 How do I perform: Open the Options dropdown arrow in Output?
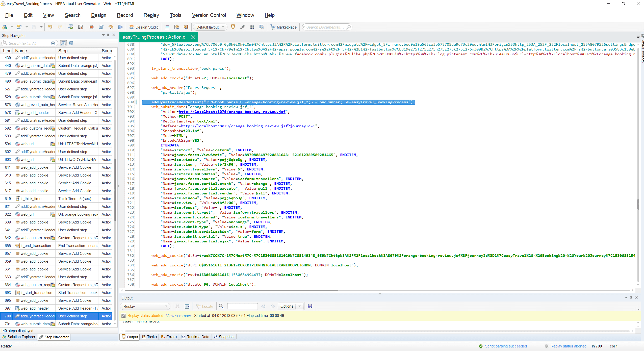pos(300,306)
